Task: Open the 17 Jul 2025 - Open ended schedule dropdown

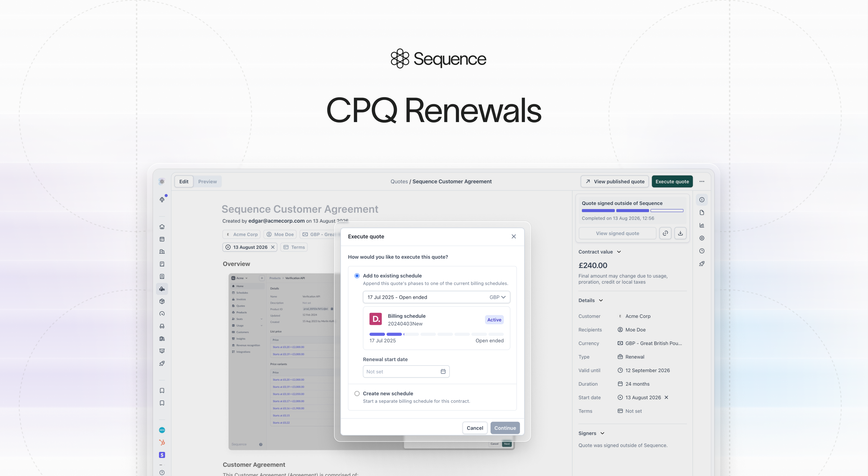Action: point(436,297)
